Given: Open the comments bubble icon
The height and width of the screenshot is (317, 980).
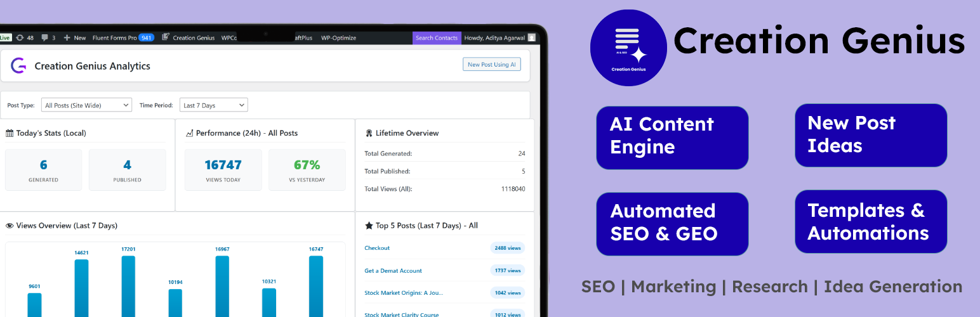Looking at the screenshot, I should click(45, 38).
